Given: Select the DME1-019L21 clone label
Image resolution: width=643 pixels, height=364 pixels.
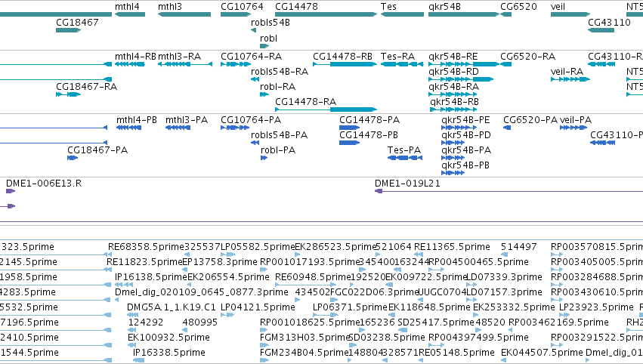Looking at the screenshot, I should 407,184.
